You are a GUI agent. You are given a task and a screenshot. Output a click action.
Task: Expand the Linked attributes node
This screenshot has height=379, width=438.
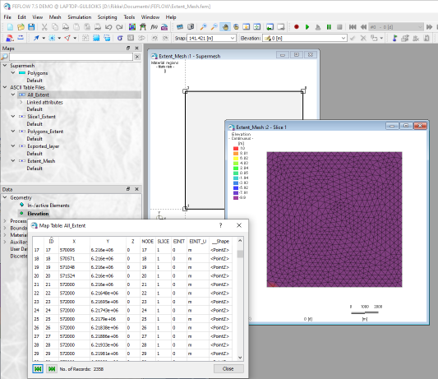tap(21, 102)
